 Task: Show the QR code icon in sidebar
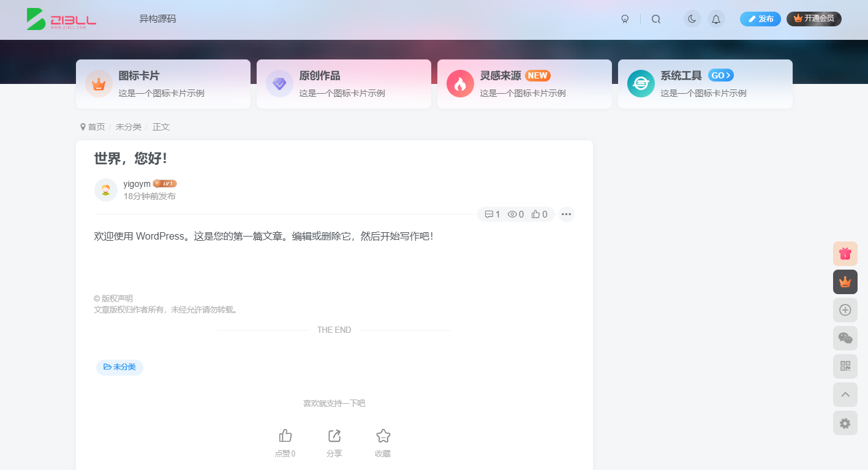point(845,366)
